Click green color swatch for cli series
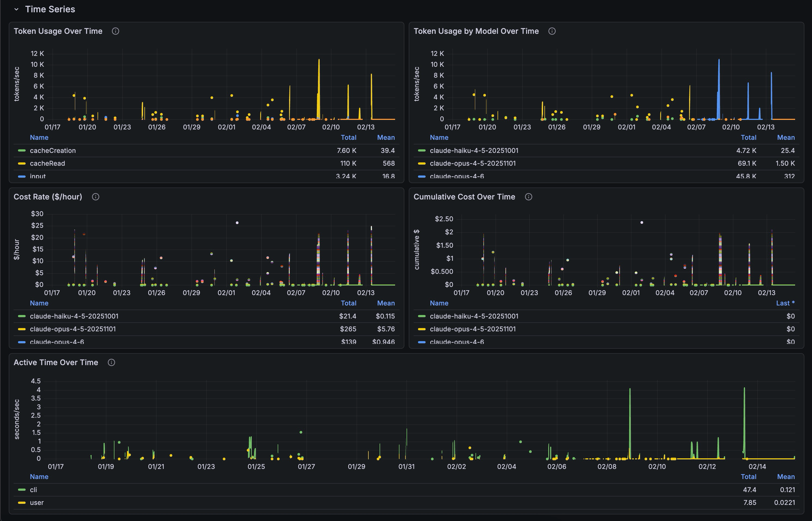Image resolution: width=812 pixels, height=521 pixels. click(x=22, y=490)
